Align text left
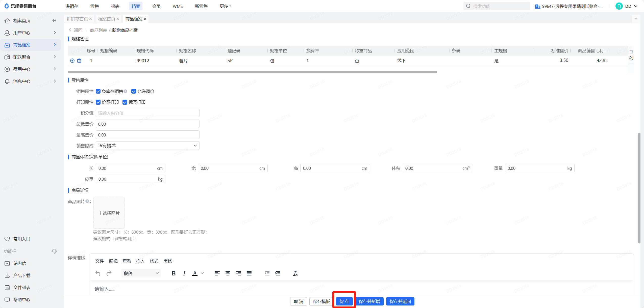This screenshot has width=644, height=308. pyautogui.click(x=217, y=273)
